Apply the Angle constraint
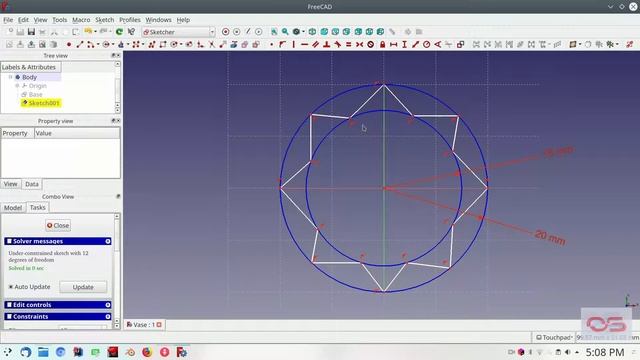 (x=438, y=44)
